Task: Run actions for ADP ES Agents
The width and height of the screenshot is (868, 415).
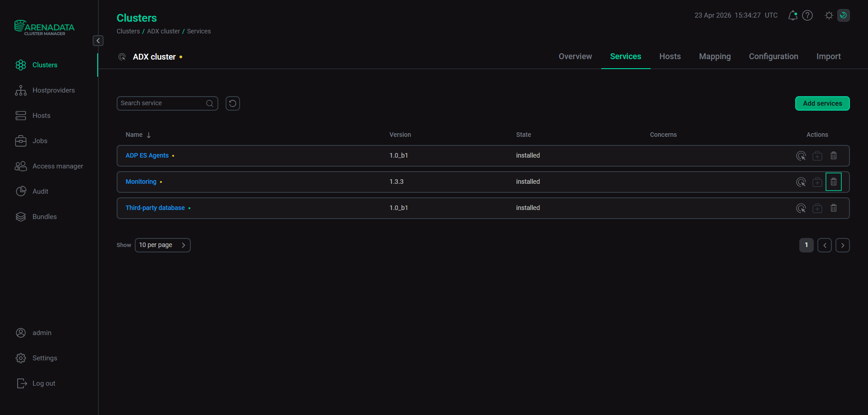Action: [x=801, y=156]
